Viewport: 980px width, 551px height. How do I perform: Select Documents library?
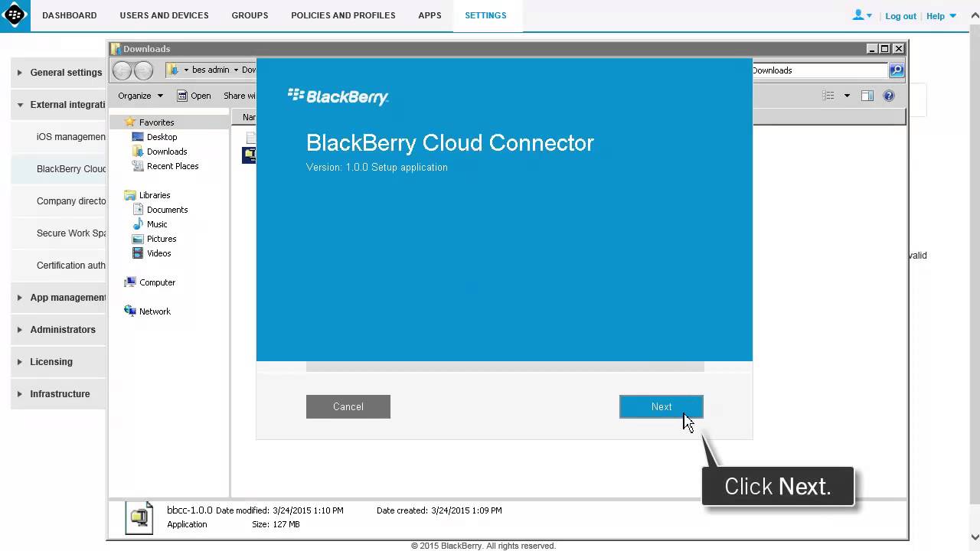tap(167, 210)
